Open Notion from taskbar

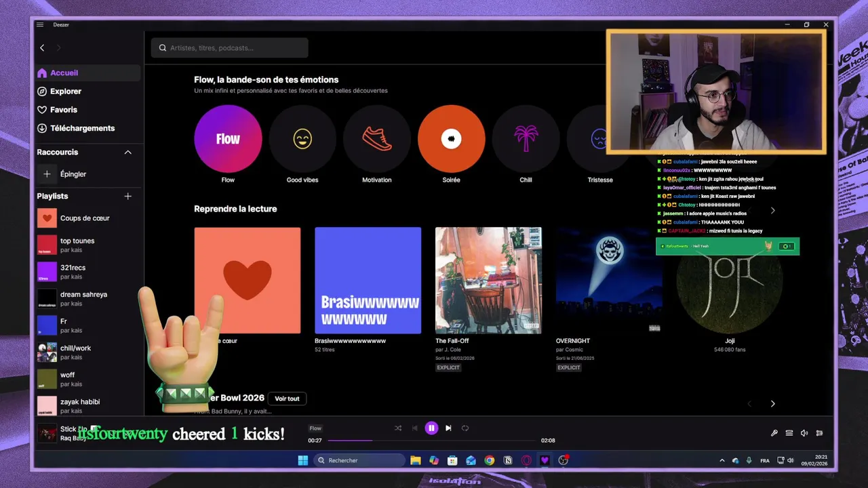[507, 460]
